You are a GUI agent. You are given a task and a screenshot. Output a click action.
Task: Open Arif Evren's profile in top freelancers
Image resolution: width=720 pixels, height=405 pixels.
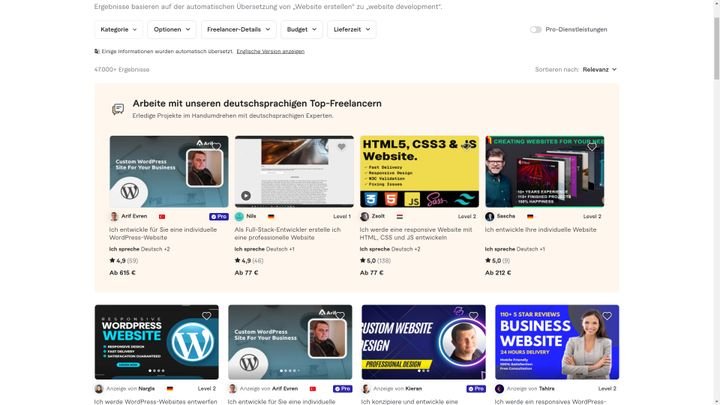(x=134, y=216)
